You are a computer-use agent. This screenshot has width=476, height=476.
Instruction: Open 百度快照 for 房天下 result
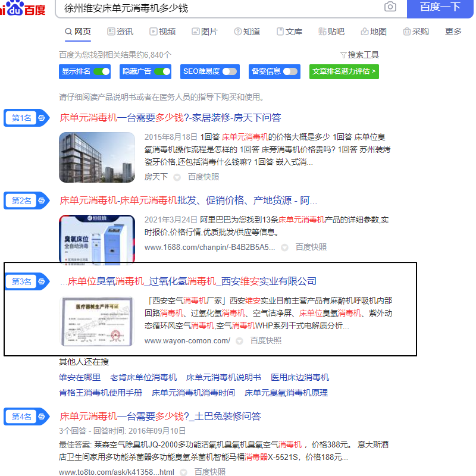(203, 177)
